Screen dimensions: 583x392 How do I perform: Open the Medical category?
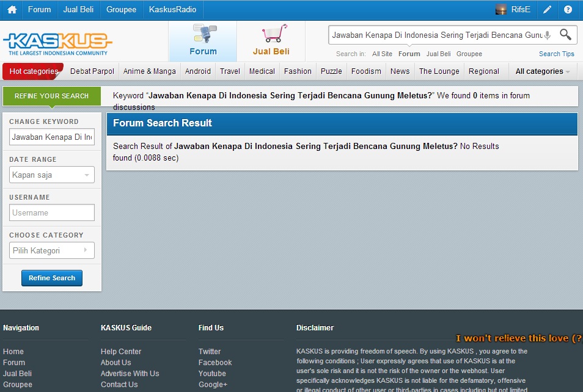262,71
